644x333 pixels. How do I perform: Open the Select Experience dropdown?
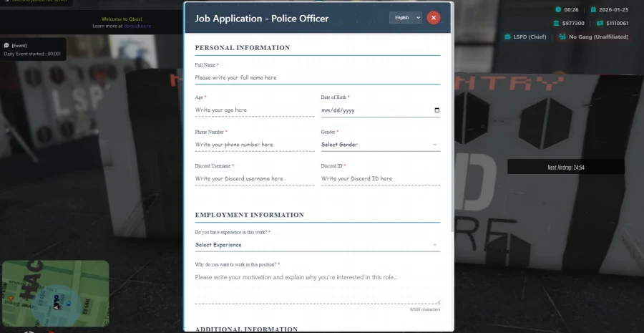coord(318,245)
